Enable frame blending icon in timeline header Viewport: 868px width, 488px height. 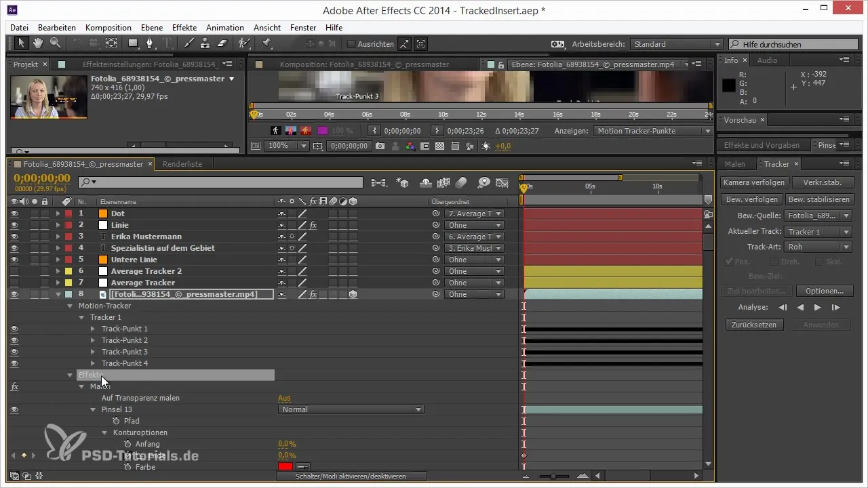444,182
